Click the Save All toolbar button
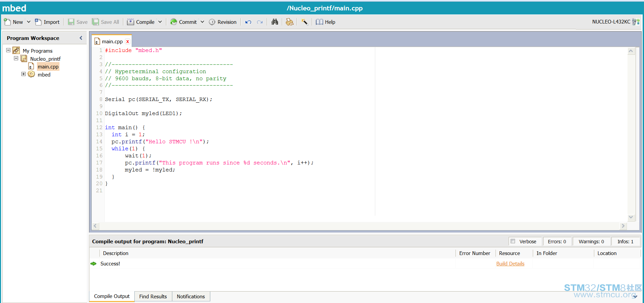This screenshot has width=644, height=303. pos(106,22)
